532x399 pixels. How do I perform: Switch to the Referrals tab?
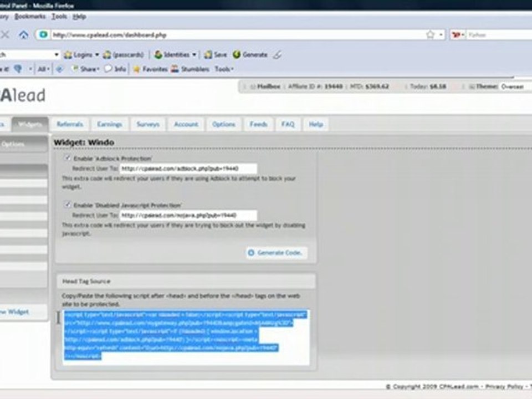70,124
